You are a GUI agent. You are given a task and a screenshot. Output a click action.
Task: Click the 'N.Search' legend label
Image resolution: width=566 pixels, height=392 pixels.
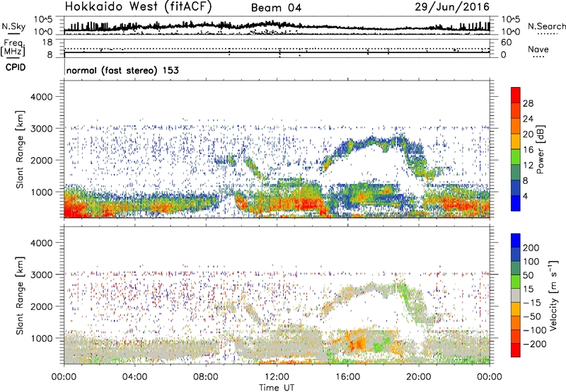(546, 26)
